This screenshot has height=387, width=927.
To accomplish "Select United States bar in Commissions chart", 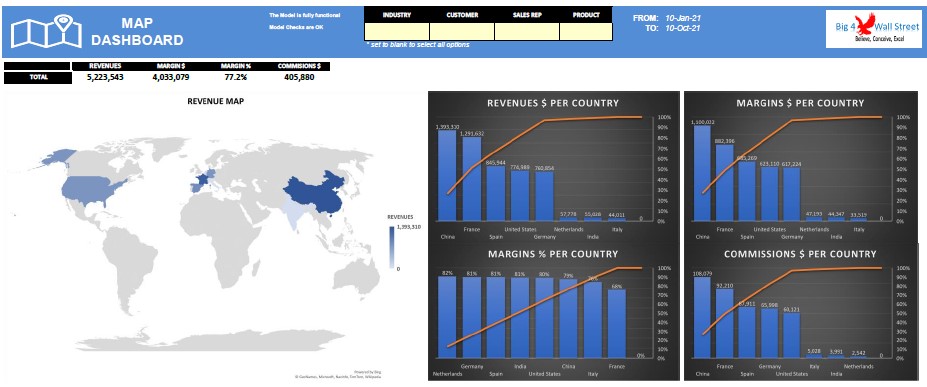I will 791,336.
